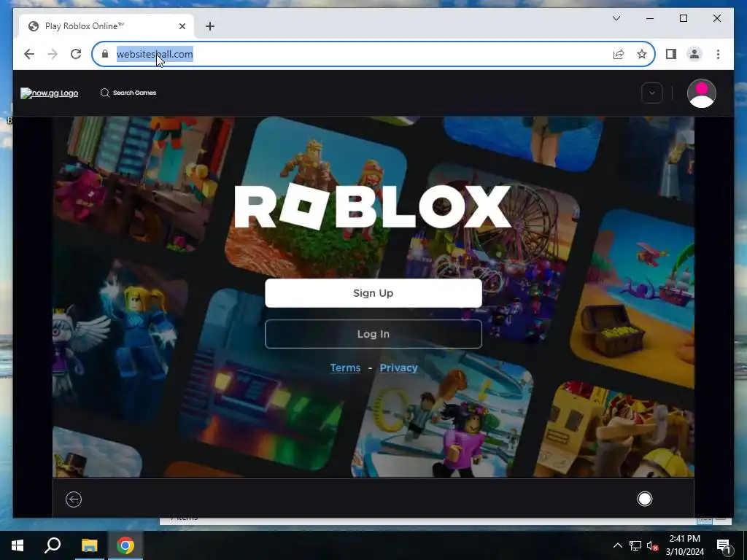Close the Play Roblox Online tab
This screenshot has width=747, height=560.
(182, 26)
